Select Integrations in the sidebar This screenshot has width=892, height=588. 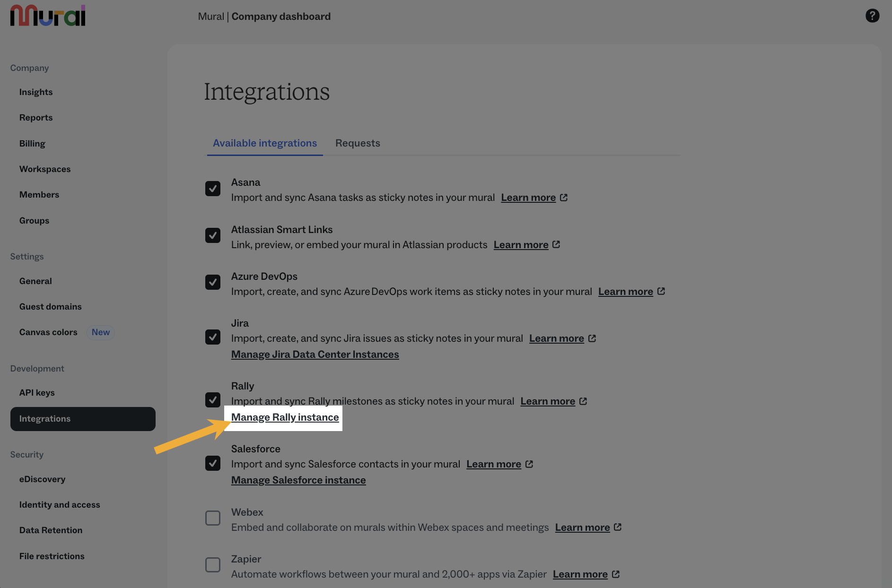click(83, 419)
